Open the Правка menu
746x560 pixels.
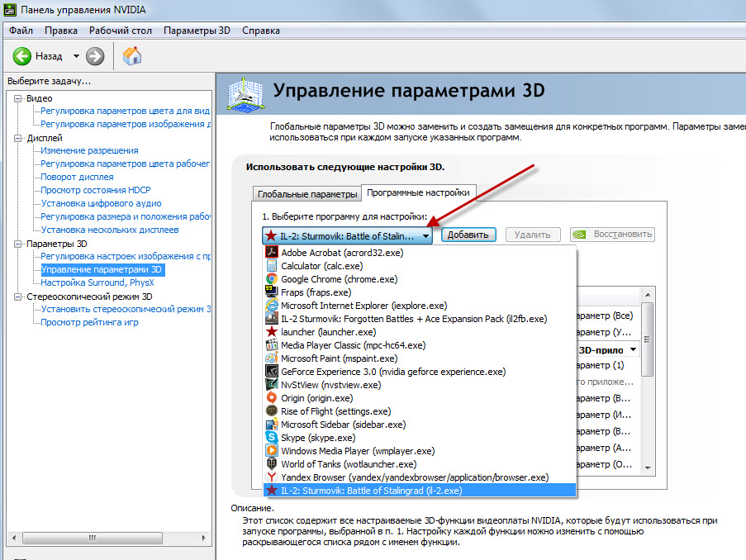click(61, 31)
